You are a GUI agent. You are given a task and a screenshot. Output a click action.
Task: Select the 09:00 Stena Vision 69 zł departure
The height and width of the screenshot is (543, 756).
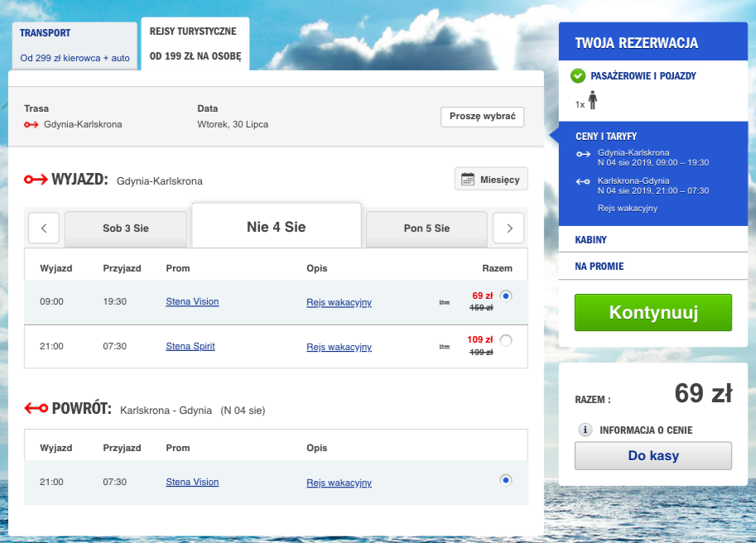[x=506, y=296]
